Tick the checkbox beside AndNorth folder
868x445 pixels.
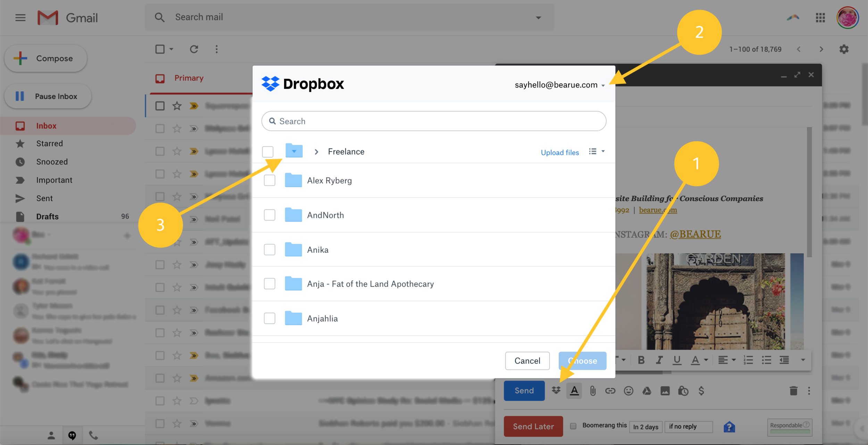click(x=269, y=215)
